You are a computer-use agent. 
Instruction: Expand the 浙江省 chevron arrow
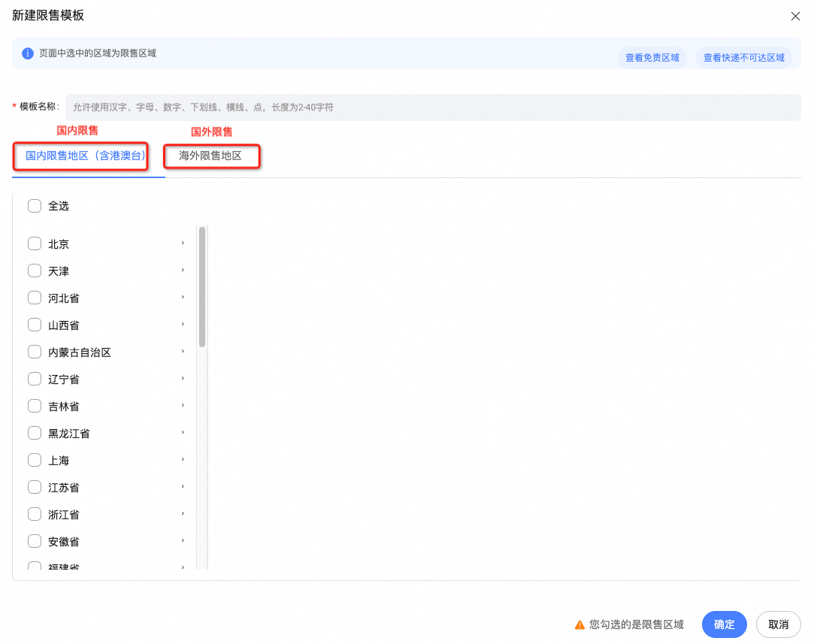(183, 514)
